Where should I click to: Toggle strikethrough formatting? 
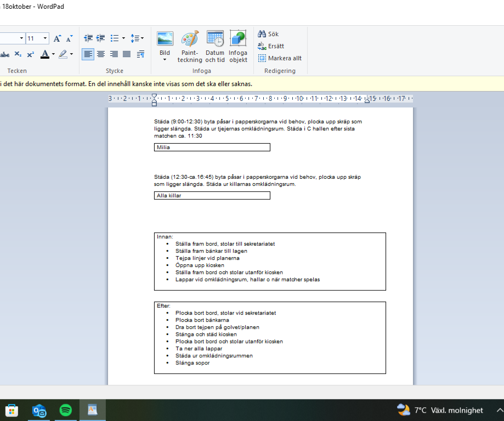5,54
